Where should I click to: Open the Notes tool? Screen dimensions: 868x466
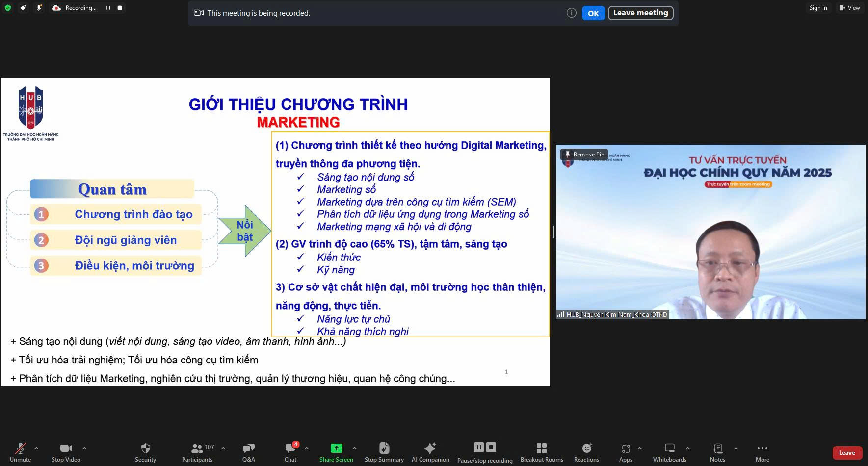pos(717,452)
